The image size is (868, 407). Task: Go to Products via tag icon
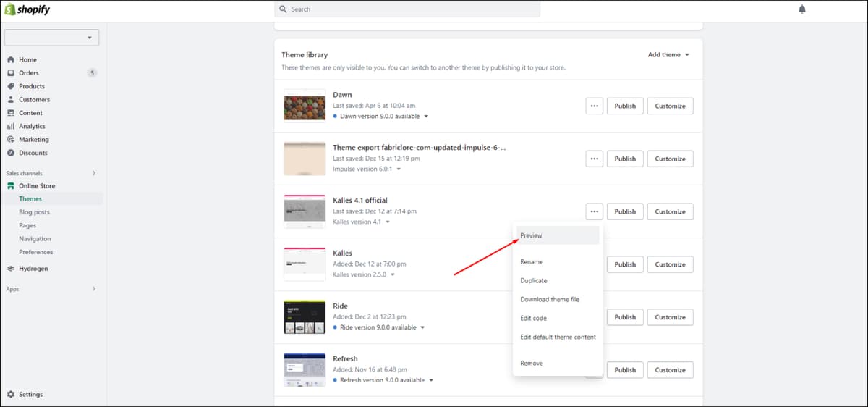pyautogui.click(x=11, y=86)
